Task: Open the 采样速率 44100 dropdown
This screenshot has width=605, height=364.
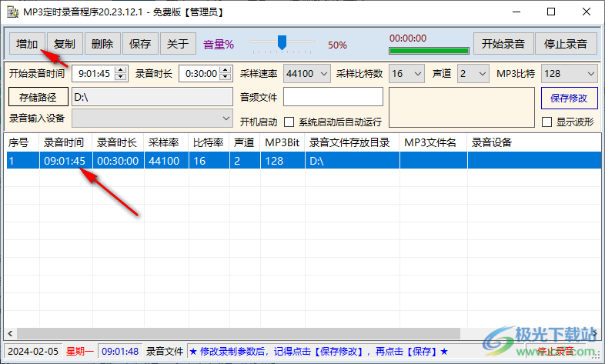Action: [x=307, y=73]
